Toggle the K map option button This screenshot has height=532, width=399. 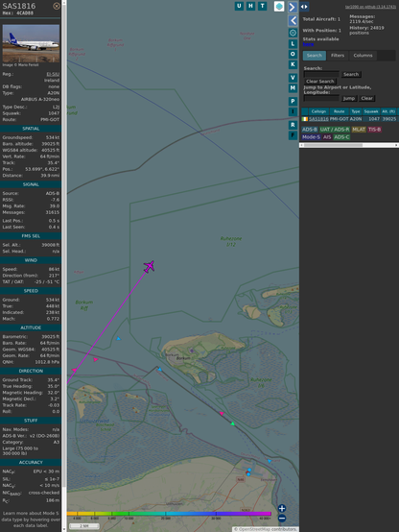tap(293, 64)
